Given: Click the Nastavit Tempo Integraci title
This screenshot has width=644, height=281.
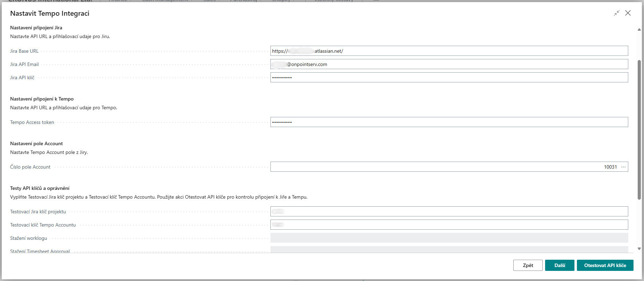Looking at the screenshot, I should click(50, 13).
